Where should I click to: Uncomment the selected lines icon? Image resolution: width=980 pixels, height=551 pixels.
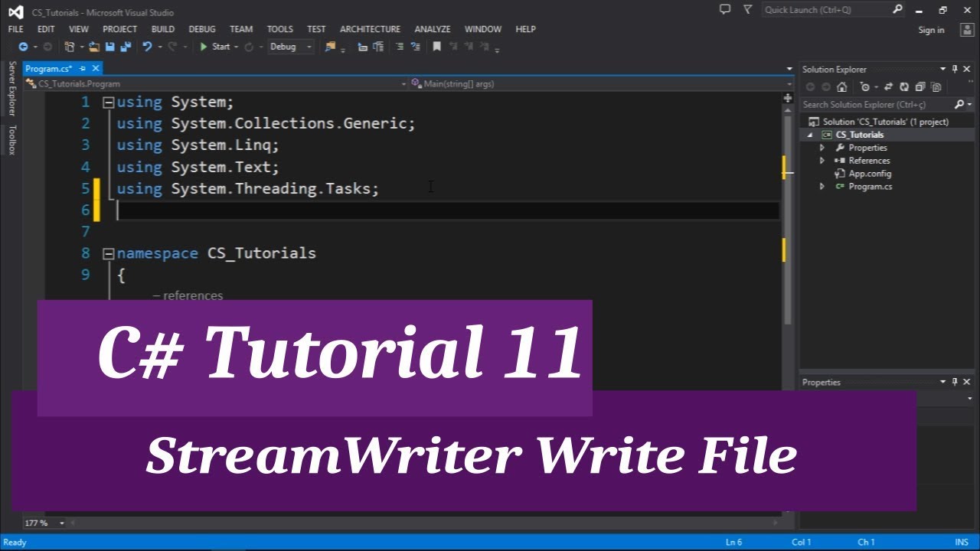point(416,47)
